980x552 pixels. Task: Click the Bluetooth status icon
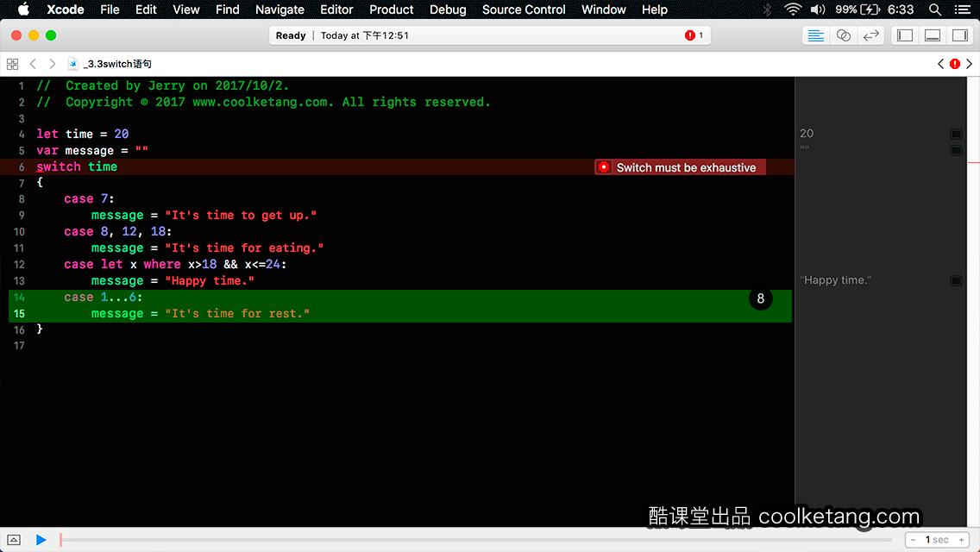point(768,9)
